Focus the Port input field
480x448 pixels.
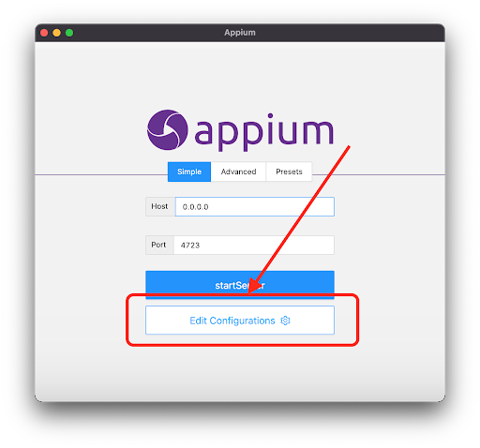[254, 245]
